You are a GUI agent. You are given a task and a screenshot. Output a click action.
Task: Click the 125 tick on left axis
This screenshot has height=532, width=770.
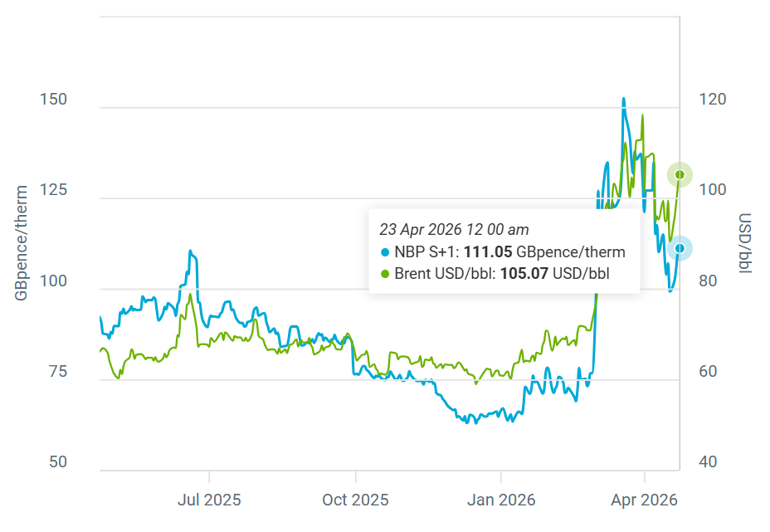pyautogui.click(x=53, y=191)
